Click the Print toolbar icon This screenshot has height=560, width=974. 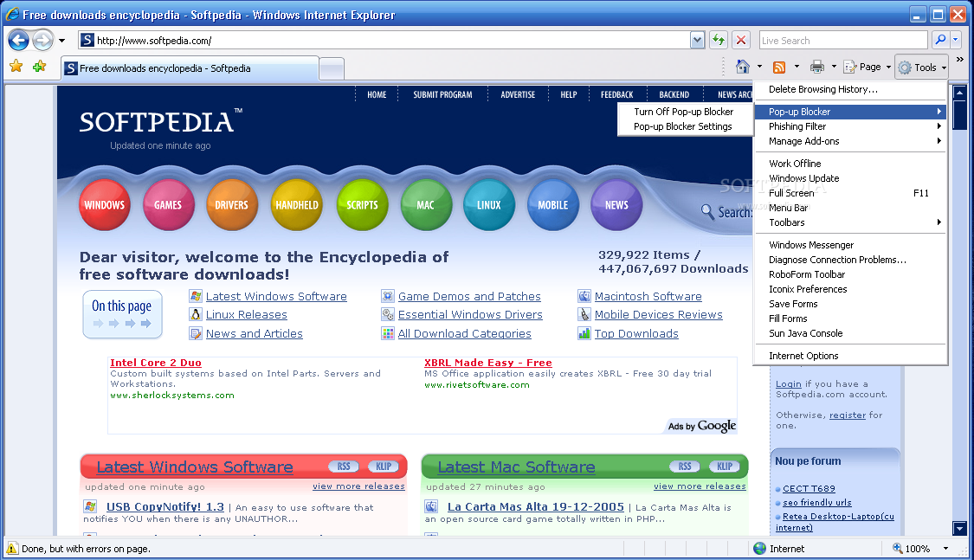click(x=817, y=67)
